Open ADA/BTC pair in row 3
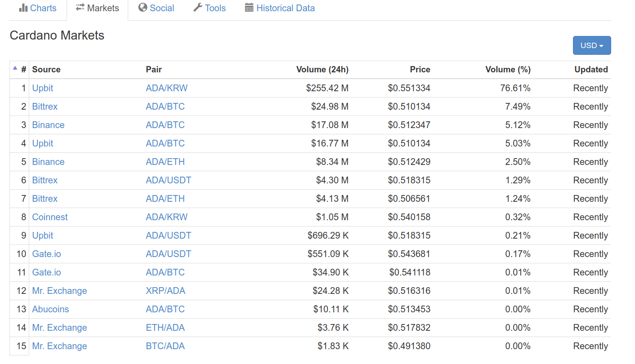Viewport: 635px width, 364px height. tap(165, 125)
